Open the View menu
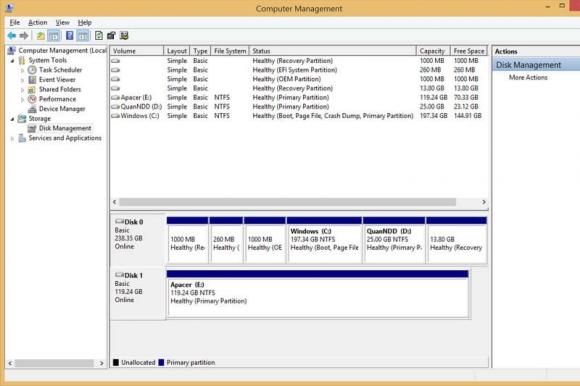 tap(63, 23)
